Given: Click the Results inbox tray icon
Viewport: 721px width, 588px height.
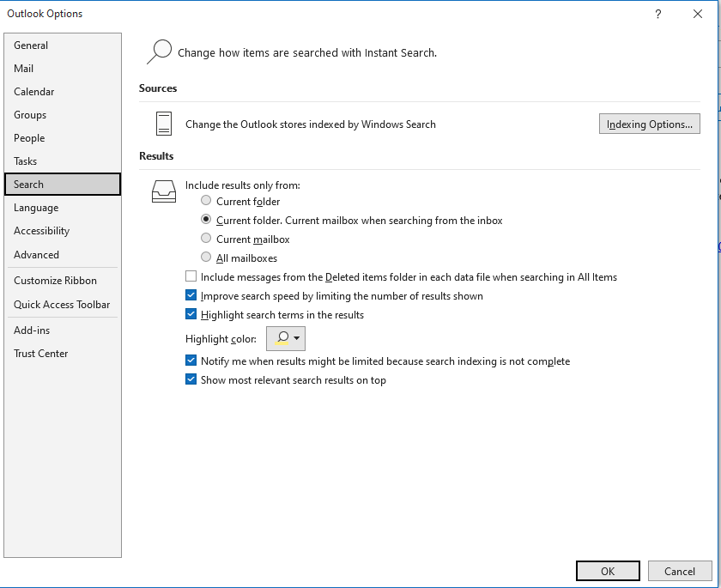Looking at the screenshot, I should point(163,191).
